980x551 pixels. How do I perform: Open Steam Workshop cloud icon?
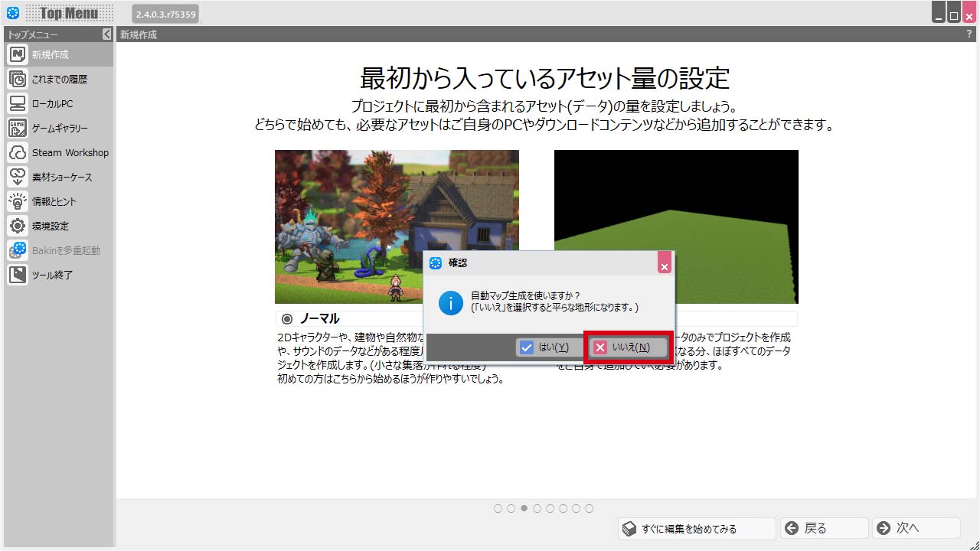(x=18, y=152)
